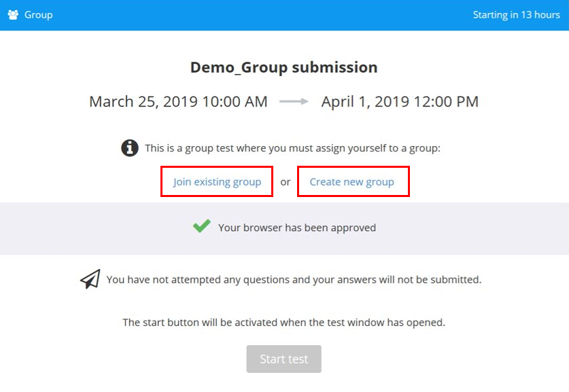
Task: Click the Starting in 13 hours countdown
Action: click(517, 15)
